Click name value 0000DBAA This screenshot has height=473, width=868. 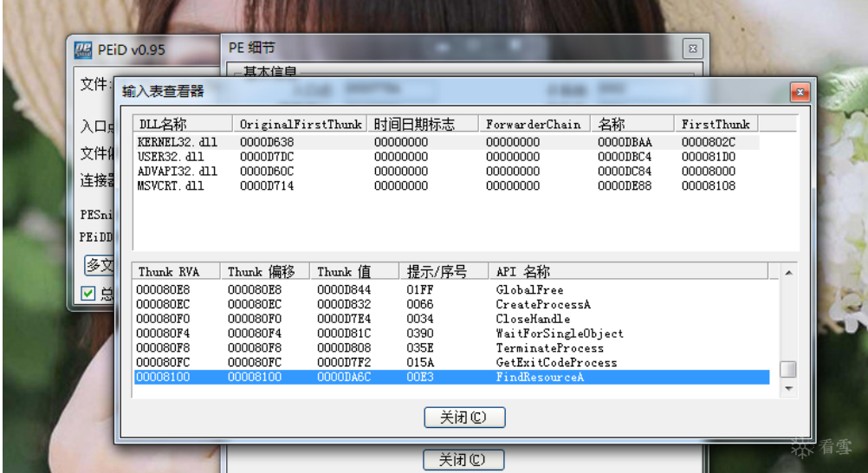coord(625,142)
